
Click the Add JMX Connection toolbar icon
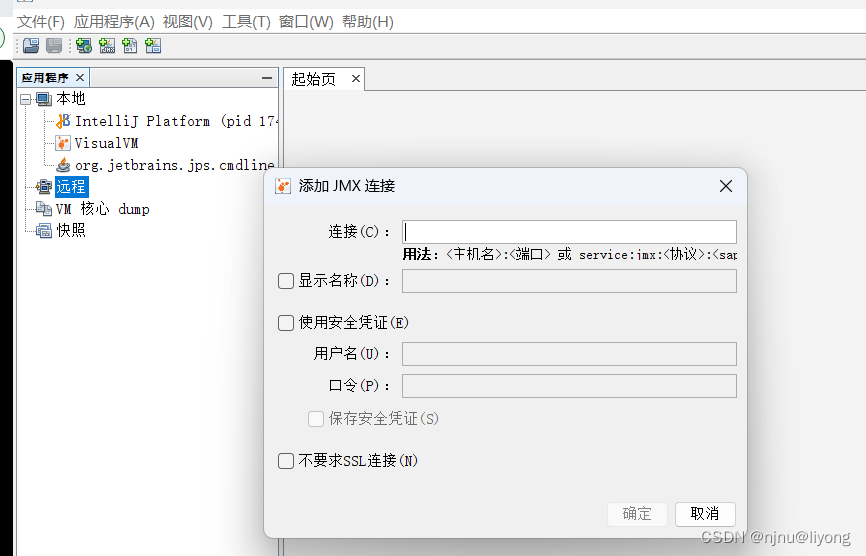point(107,46)
